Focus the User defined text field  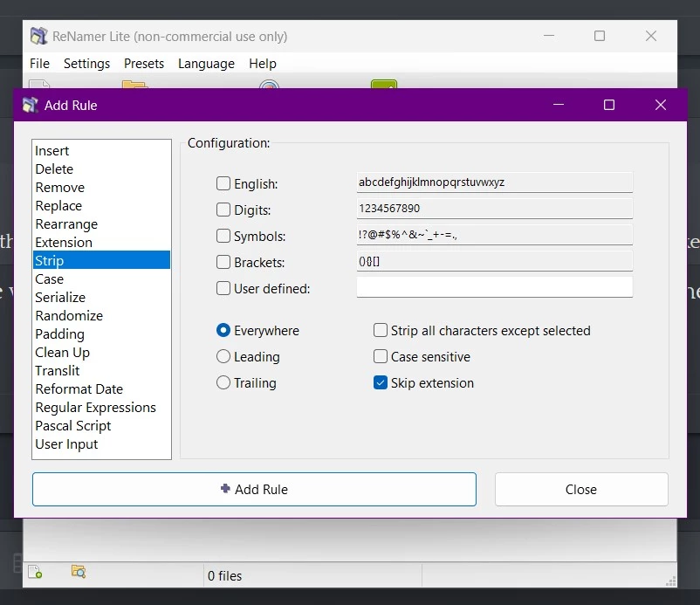pos(495,287)
